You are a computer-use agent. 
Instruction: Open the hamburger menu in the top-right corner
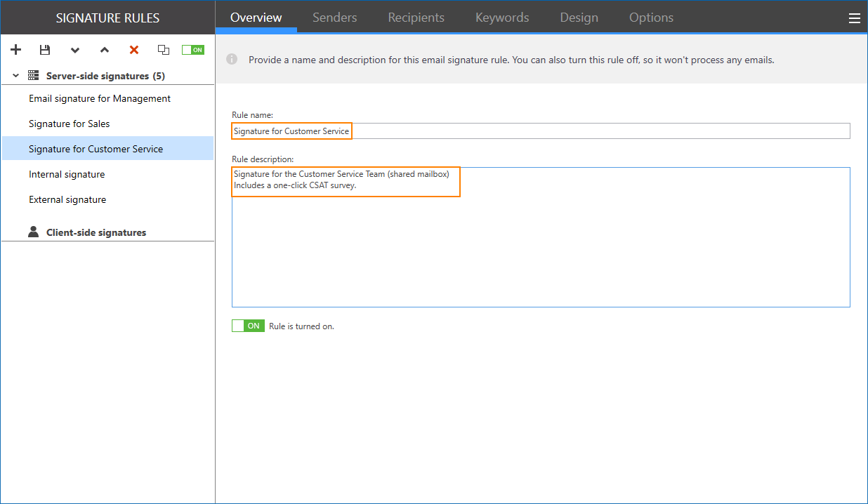pyautogui.click(x=854, y=18)
